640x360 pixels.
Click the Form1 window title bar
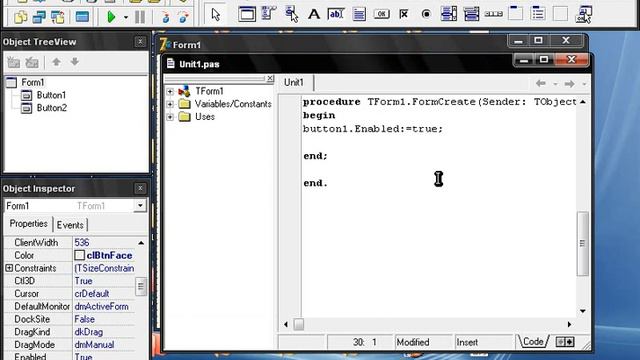[x=333, y=43]
